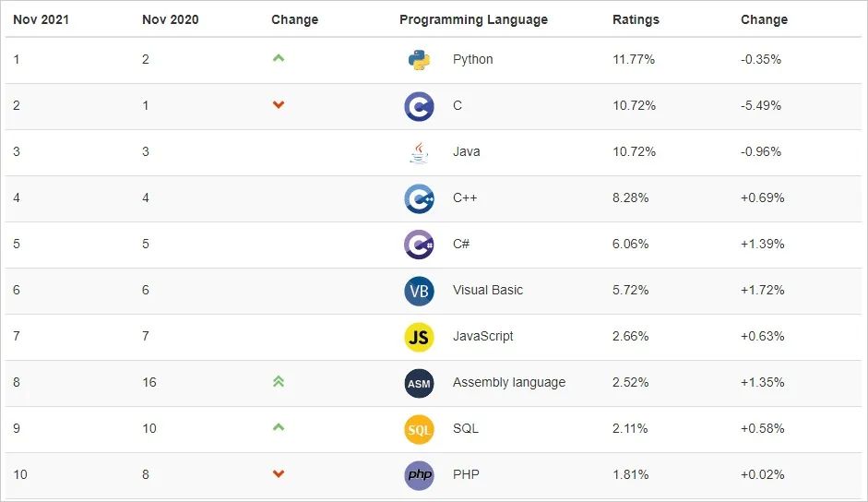Click the yellow JavaScript JS icon
Screen dimensions: 868x502
tap(419, 337)
